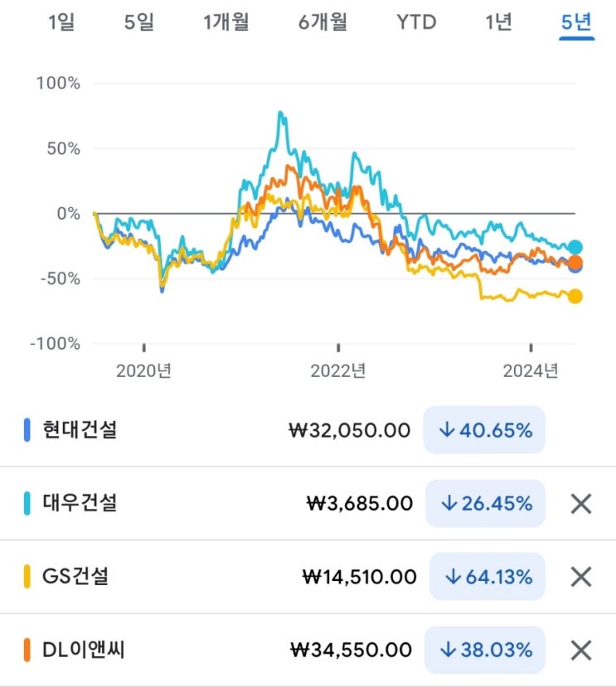Show the 1년 chart range
This screenshot has width=616, height=687.
[498, 22]
